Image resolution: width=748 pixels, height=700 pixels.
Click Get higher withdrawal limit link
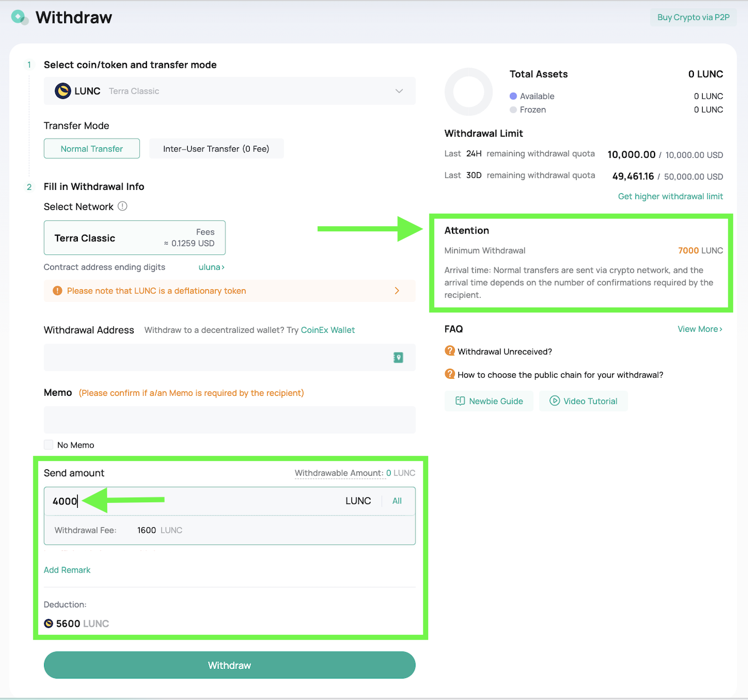coord(670,197)
